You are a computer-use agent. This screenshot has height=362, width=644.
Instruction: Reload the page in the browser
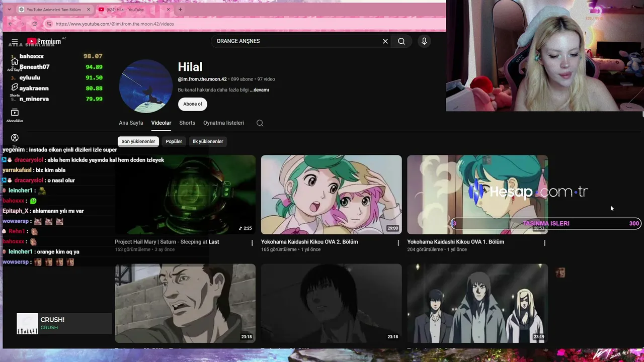[x=34, y=24]
